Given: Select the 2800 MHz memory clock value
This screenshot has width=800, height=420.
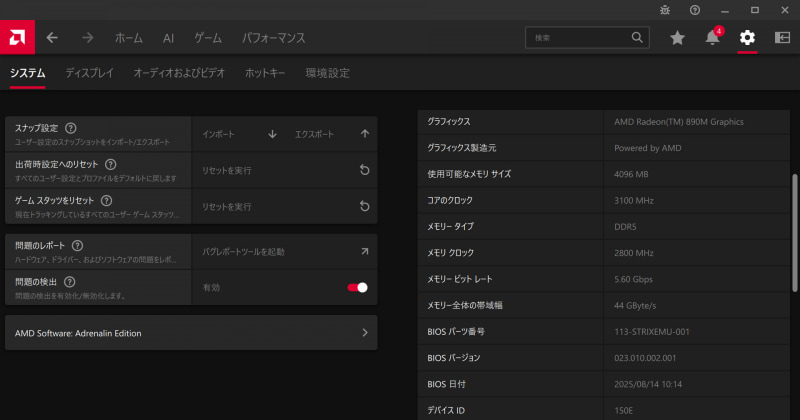Looking at the screenshot, I should point(634,253).
